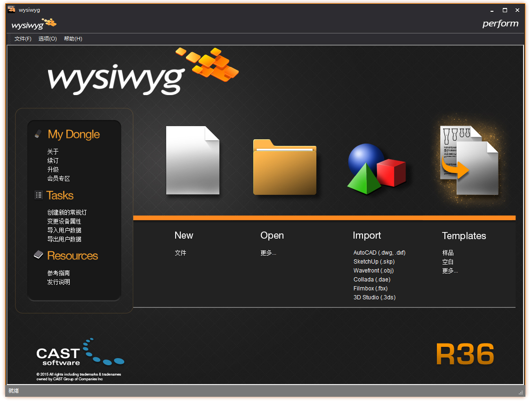Viewport: 532px width, 401px height.
Task: Click the New document page icon
Action: (193, 160)
